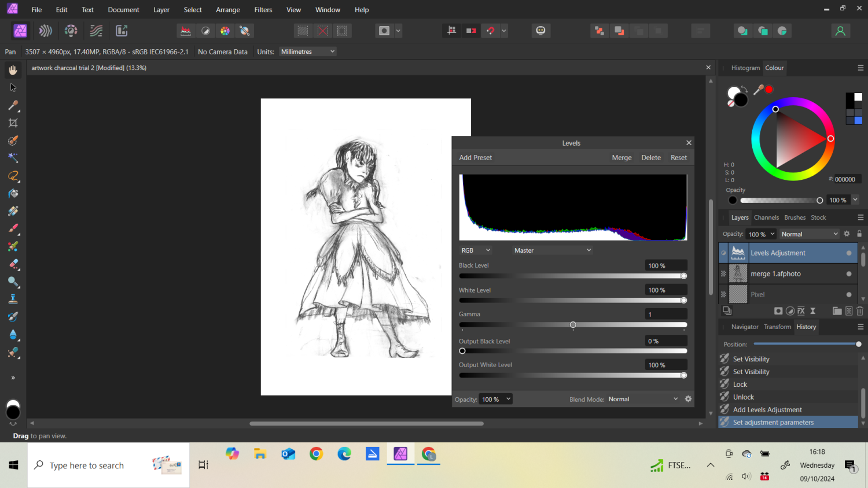Open the Levels adjustment icon in top toolbar
Viewport: 868px width, 488px height.
[x=185, y=30]
